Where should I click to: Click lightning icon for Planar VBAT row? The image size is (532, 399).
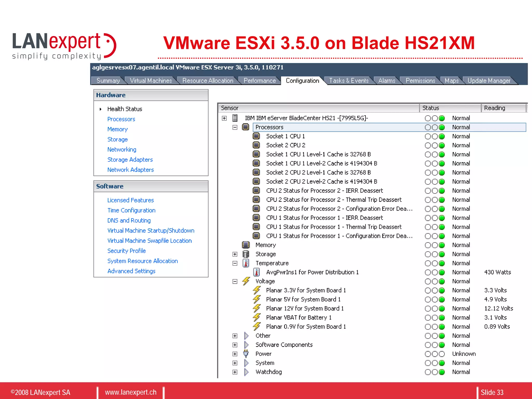(257, 317)
